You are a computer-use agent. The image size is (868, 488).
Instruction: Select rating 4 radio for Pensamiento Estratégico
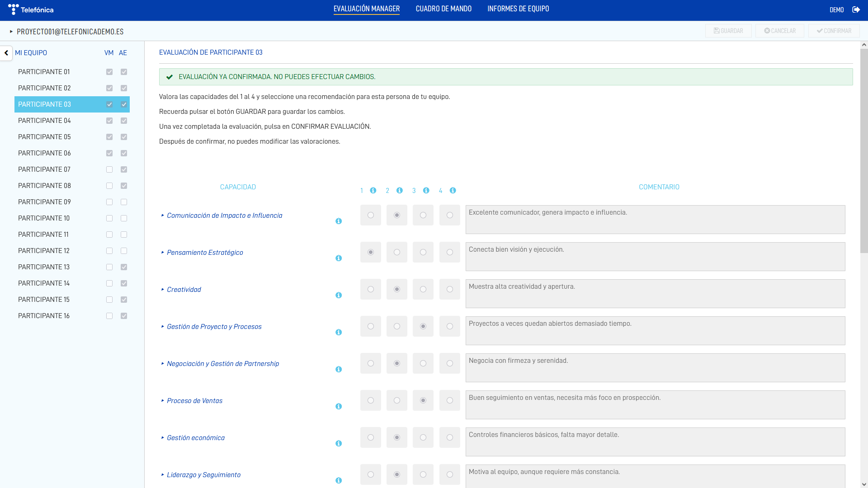point(449,252)
